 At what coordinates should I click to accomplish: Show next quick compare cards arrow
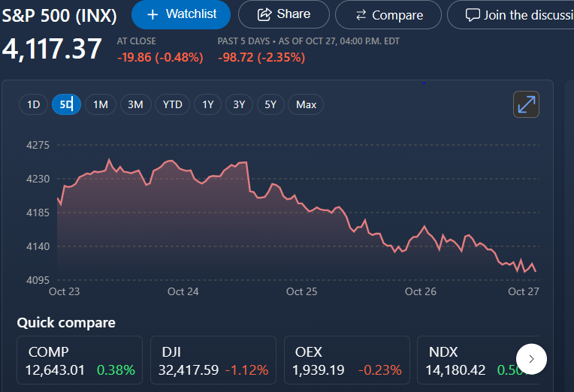[x=531, y=359]
